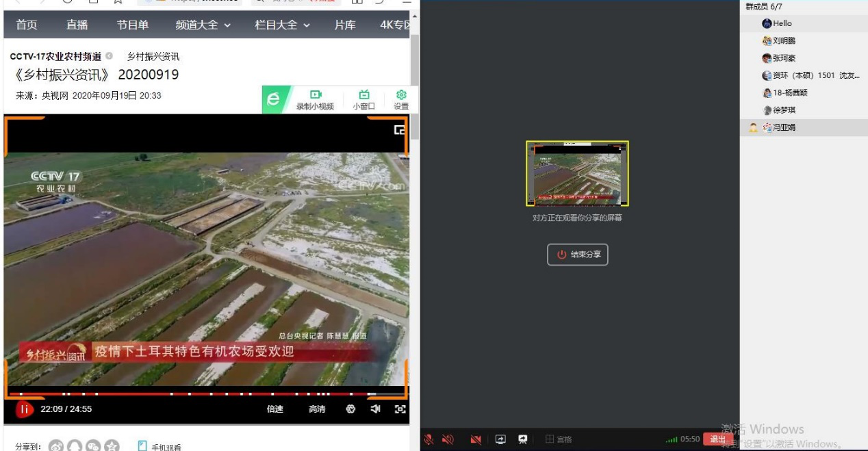Viewport: 868px width, 451px height.
Task: Click 18-杨茜颖's avatar icon
Action: click(767, 93)
